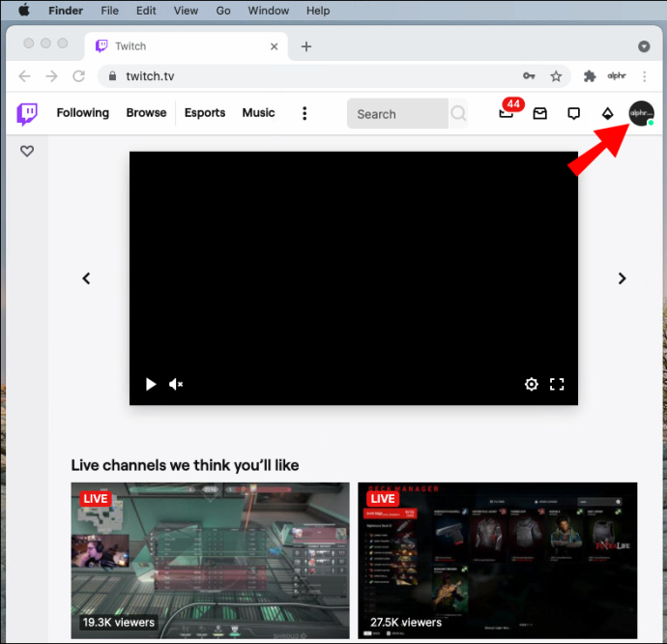Unmute the featured video player
Viewport: 667px width, 644px height.
[176, 384]
